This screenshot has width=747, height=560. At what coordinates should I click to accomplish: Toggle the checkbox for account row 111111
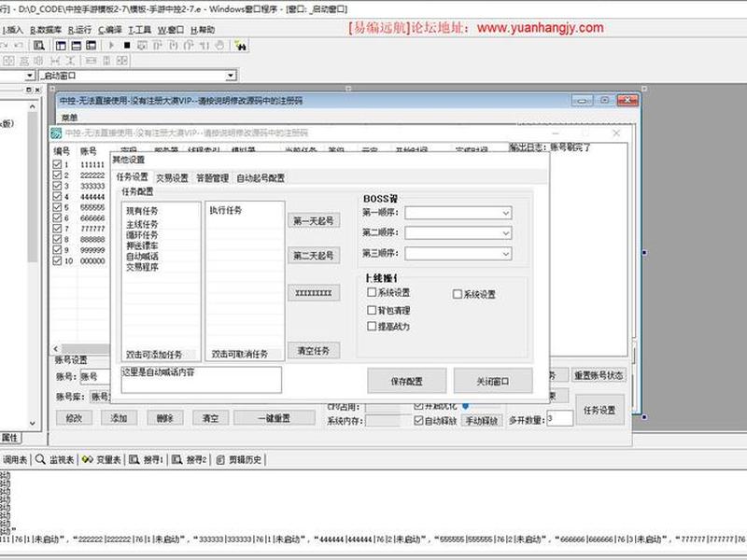click(57, 164)
